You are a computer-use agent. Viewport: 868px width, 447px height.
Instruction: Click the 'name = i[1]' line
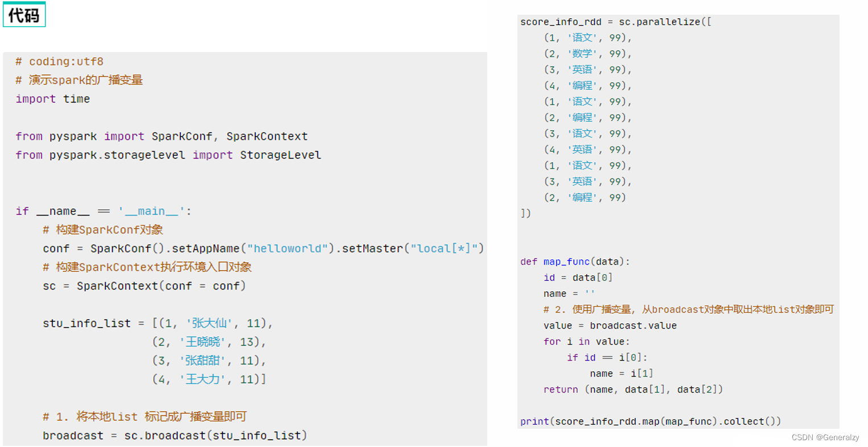(x=622, y=374)
